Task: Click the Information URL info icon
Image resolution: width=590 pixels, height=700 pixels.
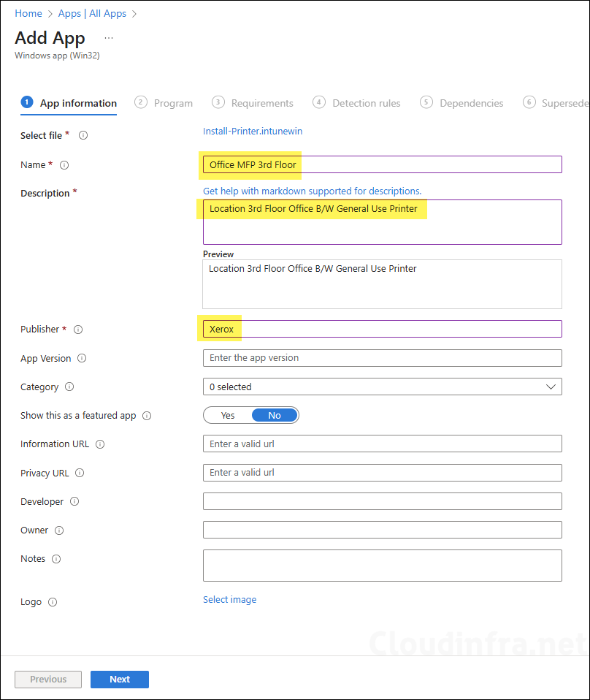Action: point(100,444)
